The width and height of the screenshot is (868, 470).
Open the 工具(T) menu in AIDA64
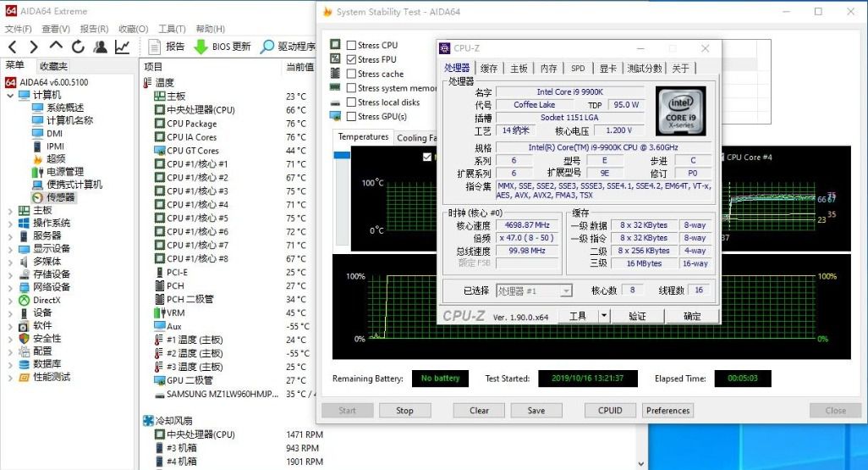[172, 29]
